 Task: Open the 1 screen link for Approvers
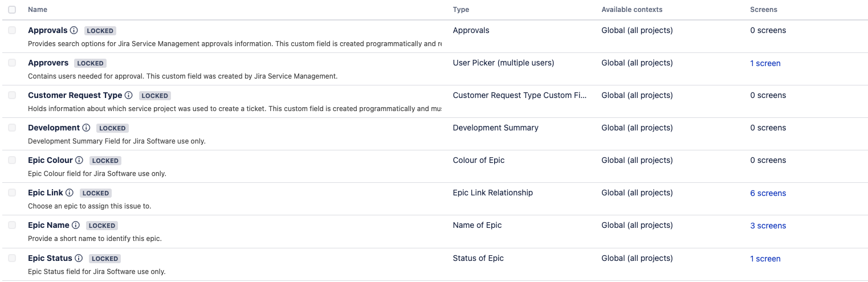pos(765,63)
